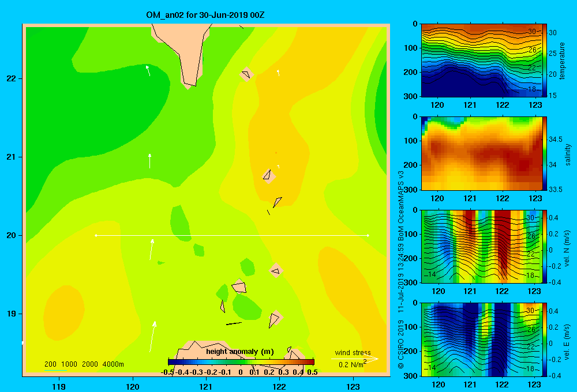This screenshot has height=392, width=577.
Task: Click the height anomaly color bar
Action: [241, 362]
